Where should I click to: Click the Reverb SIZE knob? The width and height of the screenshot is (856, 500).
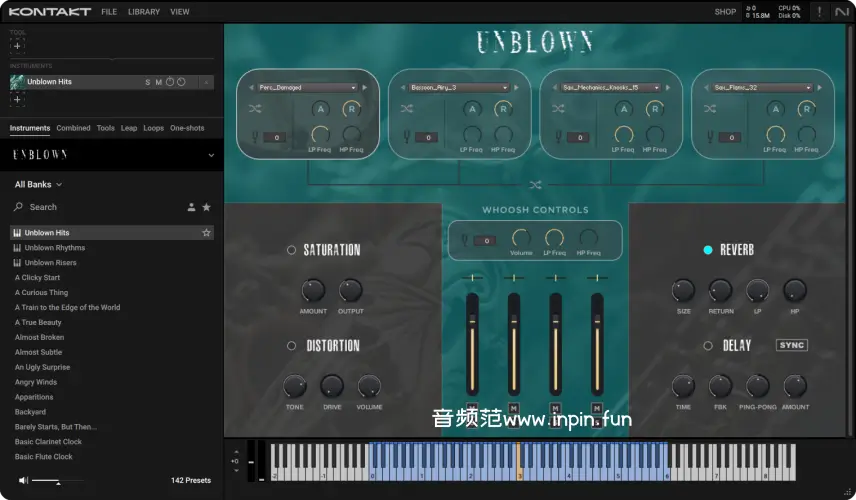683,290
